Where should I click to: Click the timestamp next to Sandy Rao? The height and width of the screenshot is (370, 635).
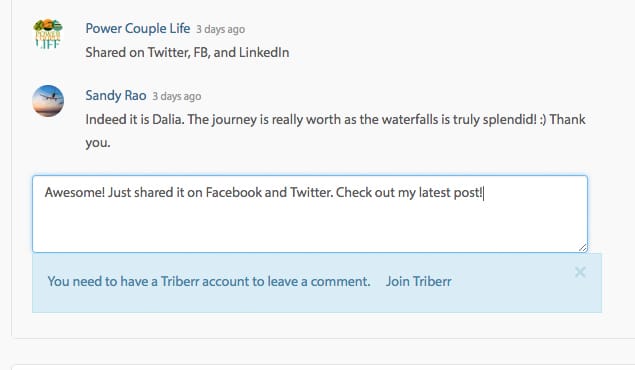pos(177,96)
